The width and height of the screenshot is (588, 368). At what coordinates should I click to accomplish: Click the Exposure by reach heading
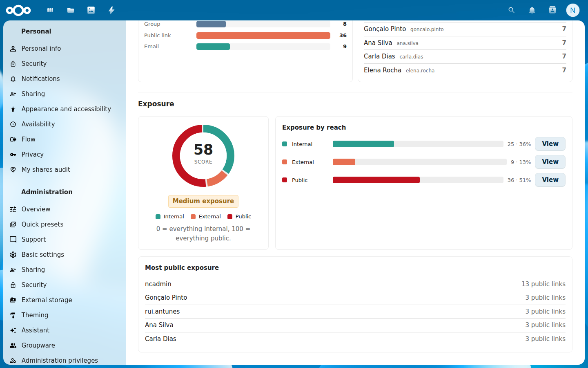point(314,128)
